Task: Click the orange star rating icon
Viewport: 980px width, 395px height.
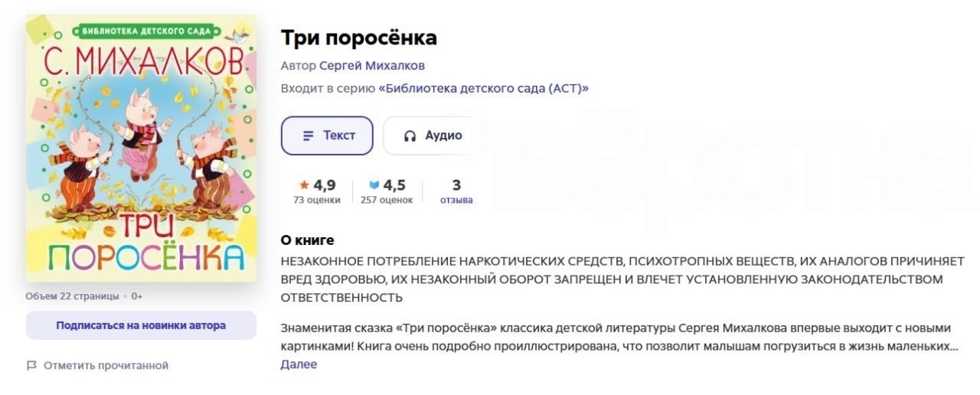Action: (304, 184)
